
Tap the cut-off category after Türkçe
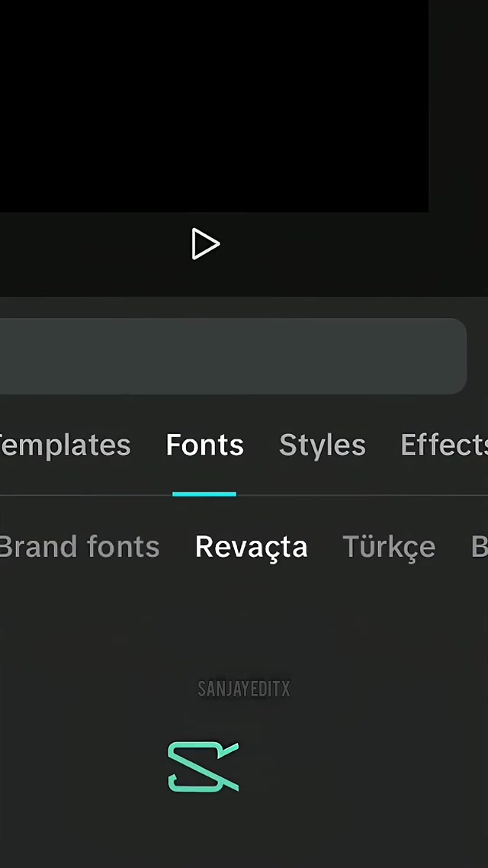pos(479,547)
